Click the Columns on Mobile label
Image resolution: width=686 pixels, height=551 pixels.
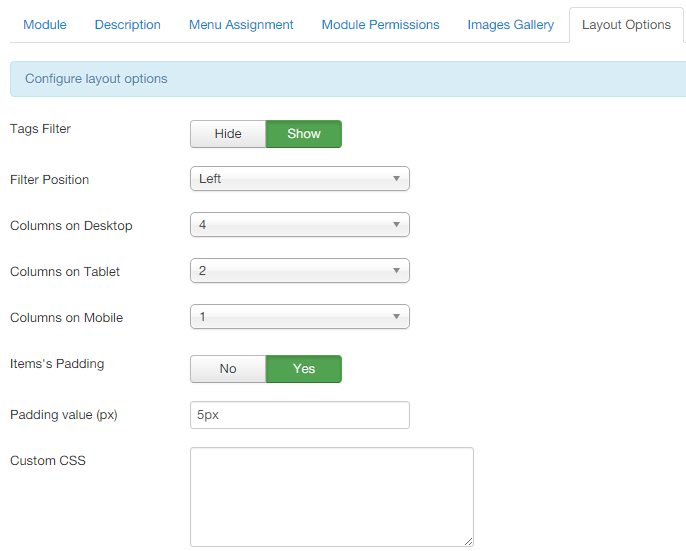coord(66,317)
